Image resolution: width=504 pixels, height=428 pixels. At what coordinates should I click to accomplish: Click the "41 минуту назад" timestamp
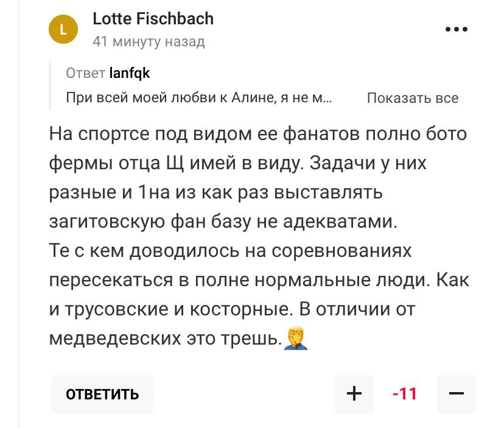(149, 41)
